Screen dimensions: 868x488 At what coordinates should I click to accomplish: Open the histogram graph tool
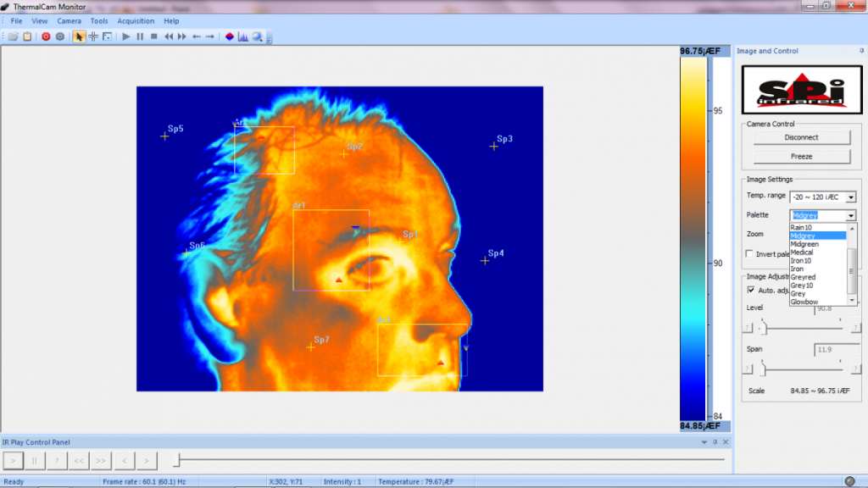pyautogui.click(x=243, y=36)
